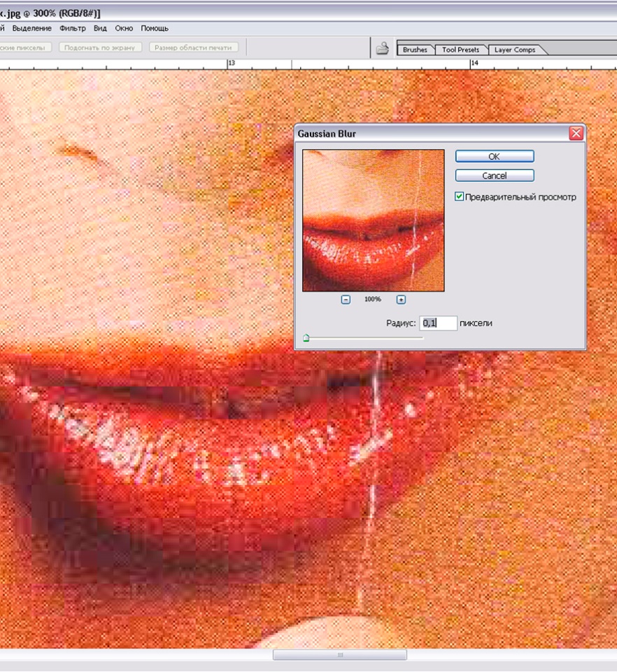Viewport: 617px width, 672px height.
Task: Switch to the Tool Presets tab
Action: pos(460,50)
